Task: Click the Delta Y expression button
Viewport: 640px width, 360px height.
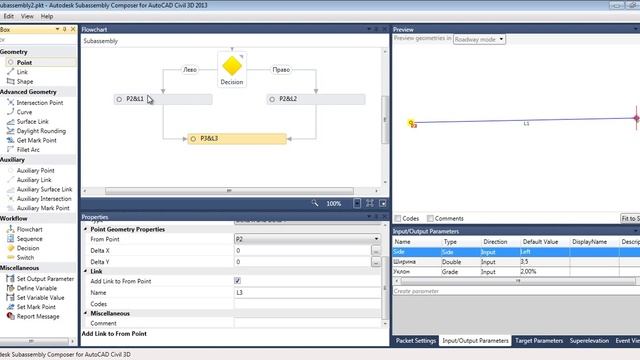Action: 376,262
